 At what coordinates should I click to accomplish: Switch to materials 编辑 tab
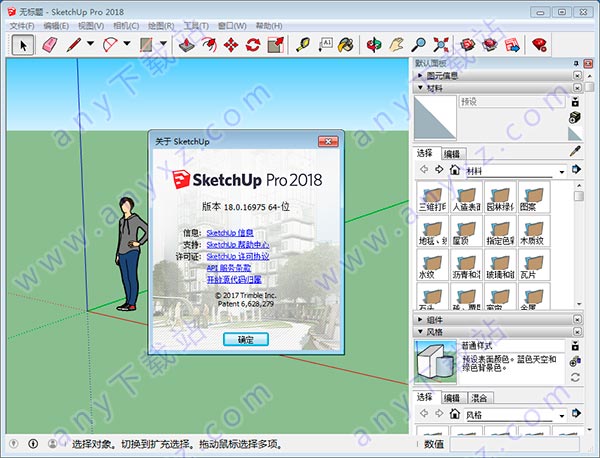(452, 154)
